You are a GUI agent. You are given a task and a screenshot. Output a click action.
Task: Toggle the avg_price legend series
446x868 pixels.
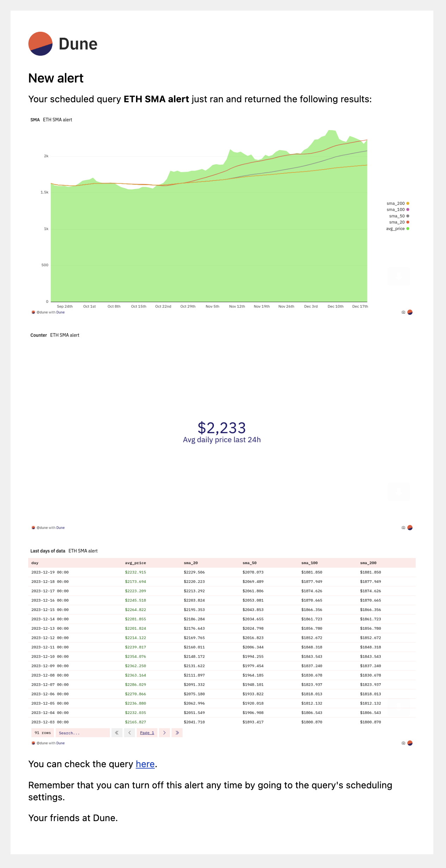397,229
